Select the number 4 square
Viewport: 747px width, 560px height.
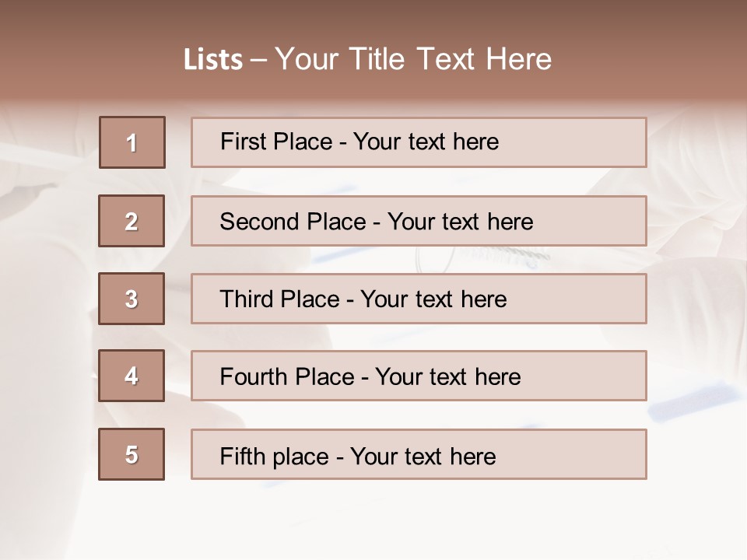pos(132,376)
